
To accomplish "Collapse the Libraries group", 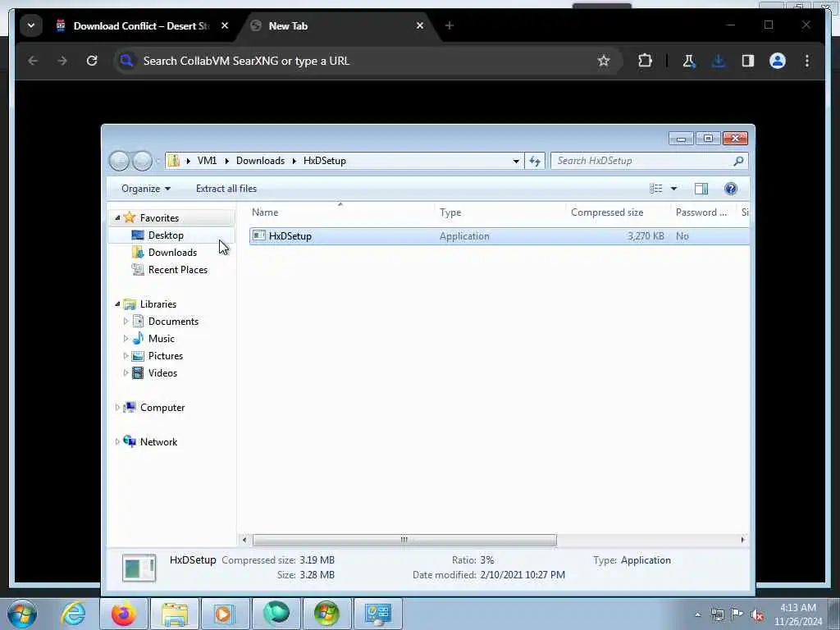I will click(x=117, y=304).
